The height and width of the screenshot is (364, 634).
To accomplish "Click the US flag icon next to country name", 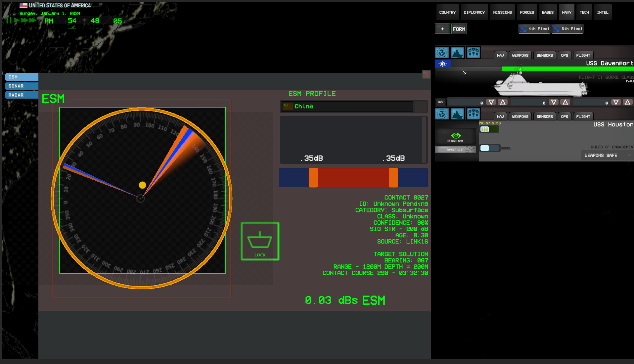I will (x=23, y=5).
